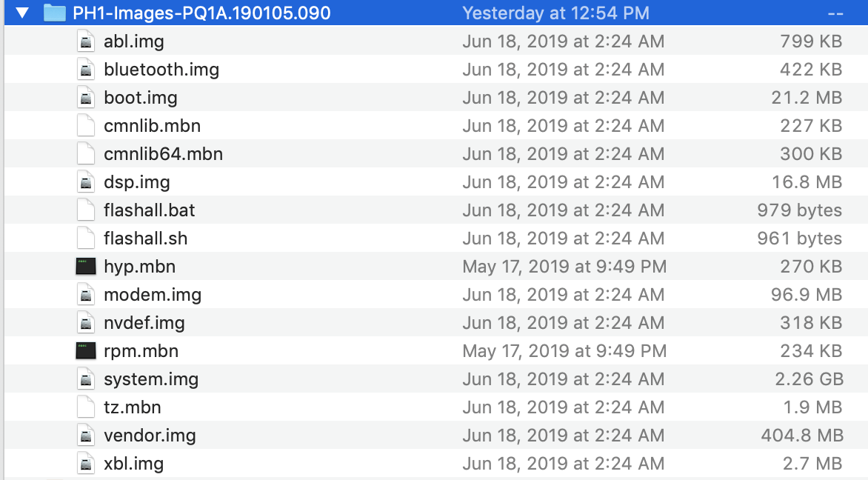Click the 1.9 MB size of tz.mbn
The height and width of the screenshot is (480, 868).
812,407
